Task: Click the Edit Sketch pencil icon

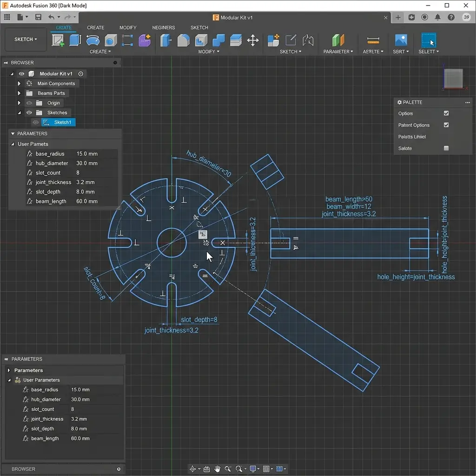Action: [x=291, y=40]
